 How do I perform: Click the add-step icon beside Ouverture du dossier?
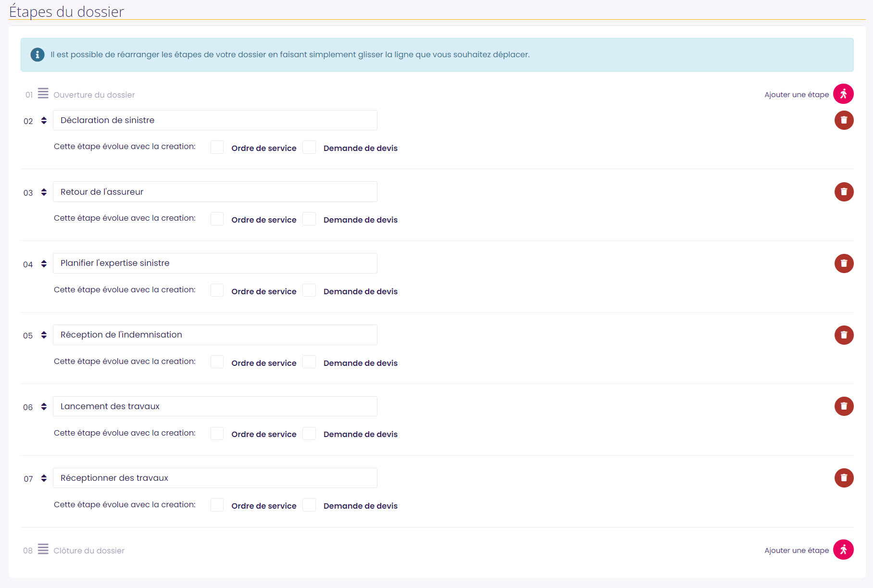tap(843, 94)
